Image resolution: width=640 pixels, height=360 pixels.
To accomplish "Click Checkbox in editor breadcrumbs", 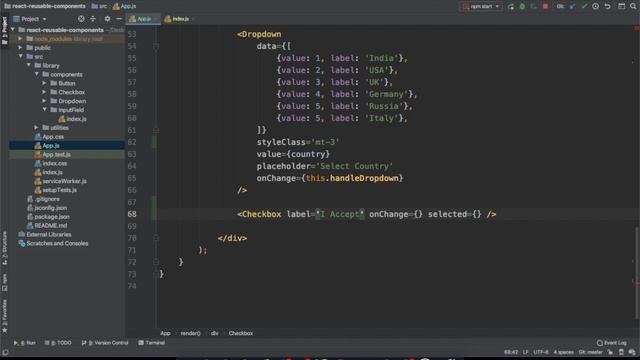I will coord(241,333).
